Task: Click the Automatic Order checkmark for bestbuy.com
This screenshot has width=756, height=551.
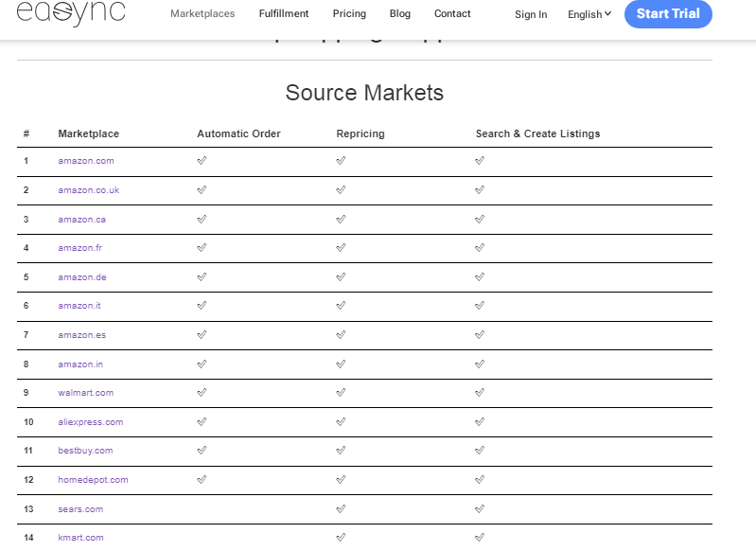Action: coord(202,450)
